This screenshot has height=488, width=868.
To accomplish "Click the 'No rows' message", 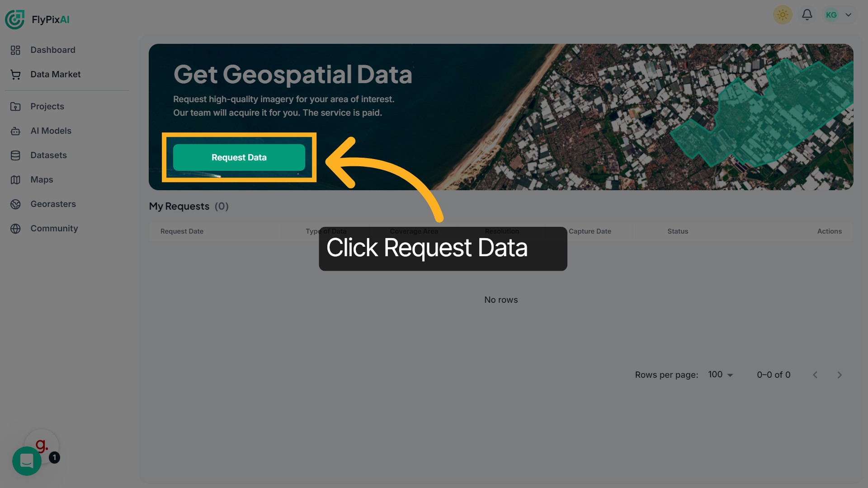I will [501, 300].
